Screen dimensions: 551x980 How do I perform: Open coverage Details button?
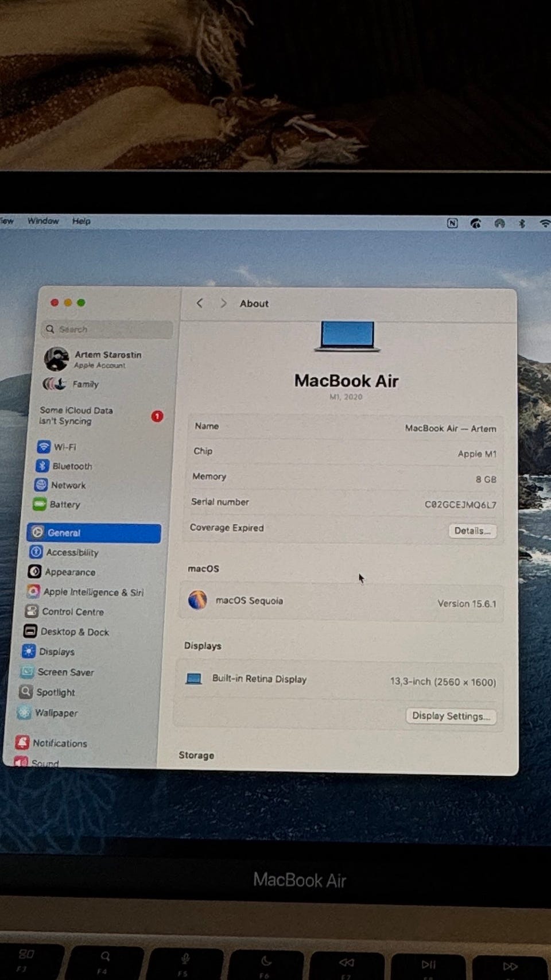[x=472, y=530]
